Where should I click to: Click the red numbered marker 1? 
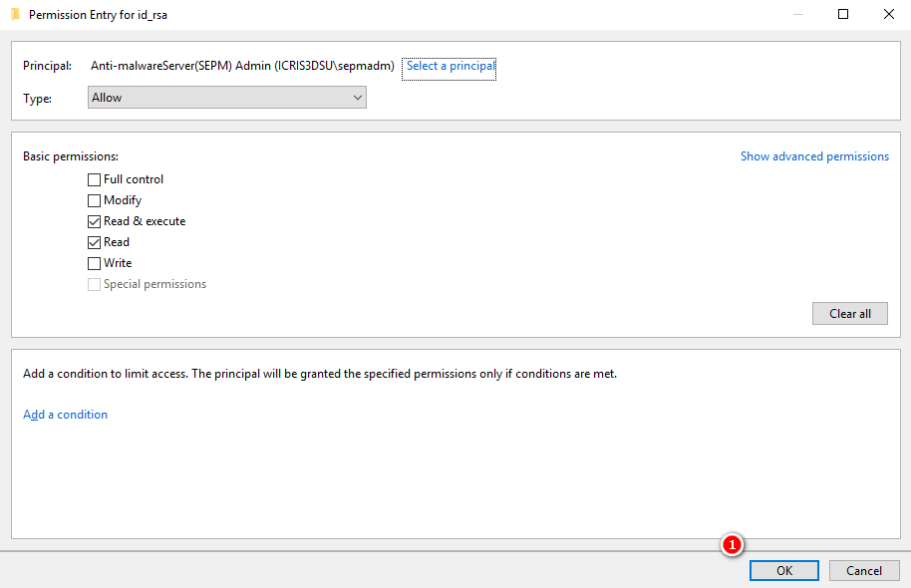click(732, 545)
